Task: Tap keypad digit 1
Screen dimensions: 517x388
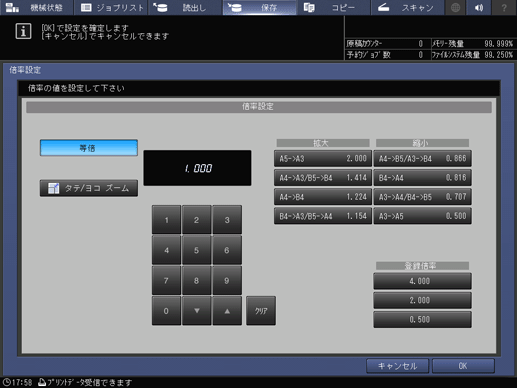Action: (x=166, y=220)
